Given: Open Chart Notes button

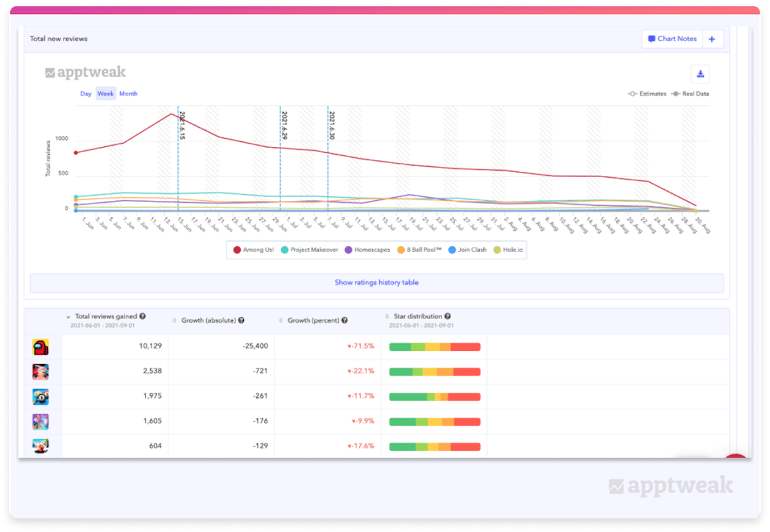Looking at the screenshot, I should click(672, 39).
